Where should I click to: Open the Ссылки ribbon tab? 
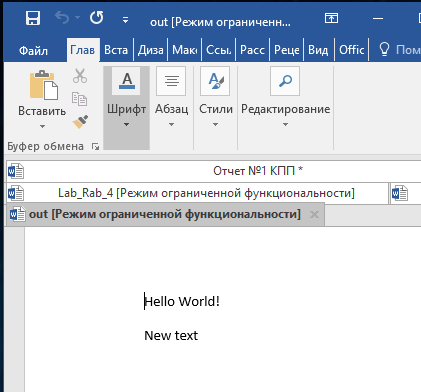click(219, 50)
